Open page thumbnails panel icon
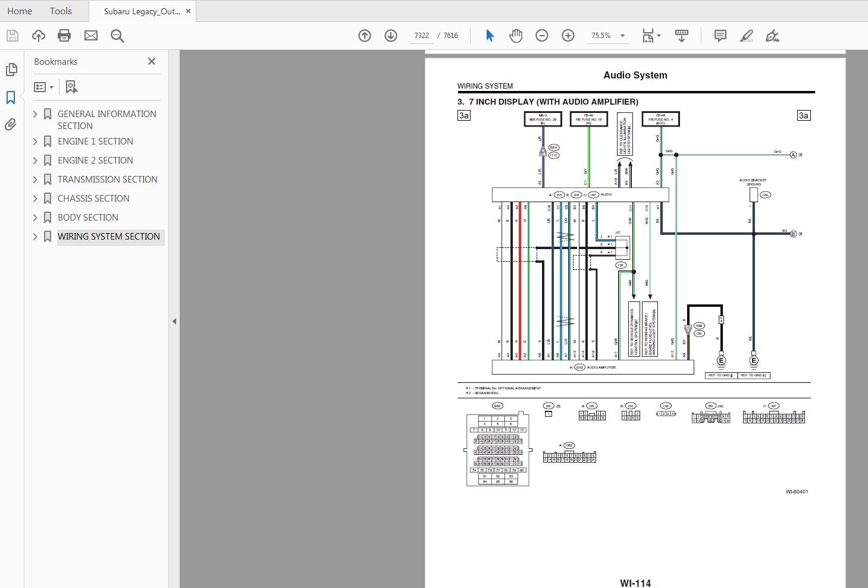 pos(11,70)
